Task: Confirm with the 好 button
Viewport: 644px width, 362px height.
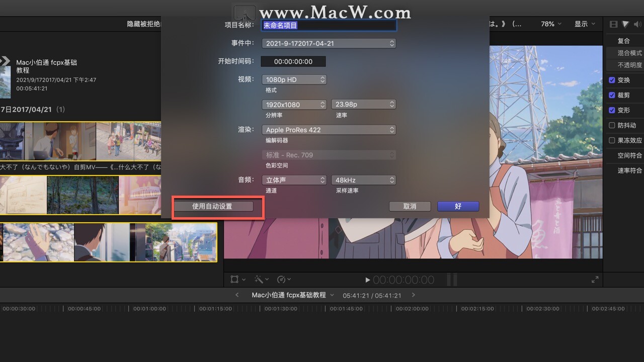Action: [x=458, y=206]
